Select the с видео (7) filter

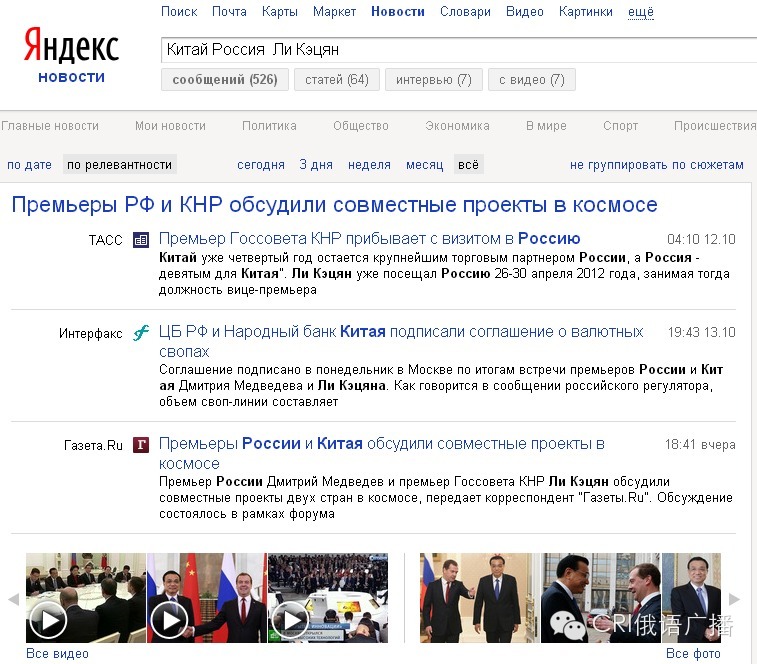click(x=532, y=80)
